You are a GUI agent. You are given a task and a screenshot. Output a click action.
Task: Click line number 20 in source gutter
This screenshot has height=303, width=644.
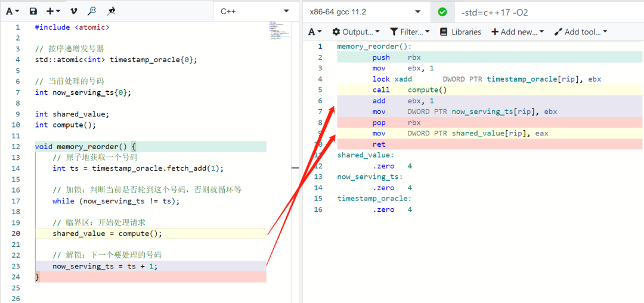click(x=15, y=234)
